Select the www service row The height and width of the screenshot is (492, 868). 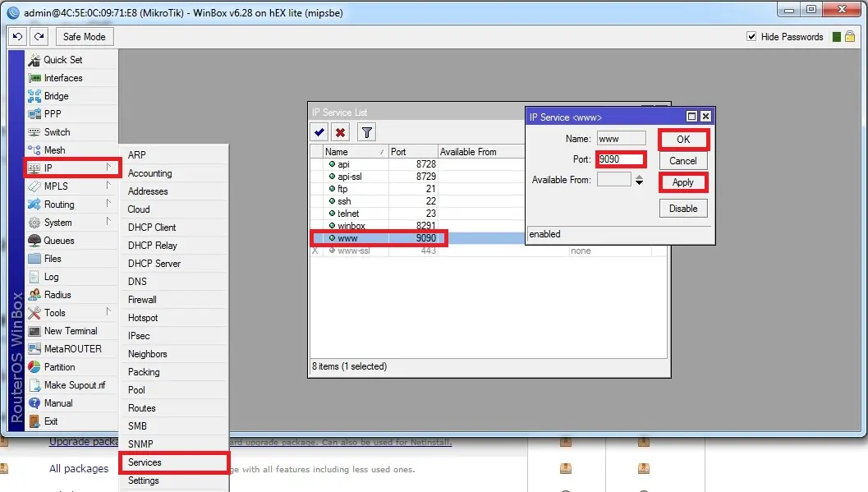(x=417, y=238)
